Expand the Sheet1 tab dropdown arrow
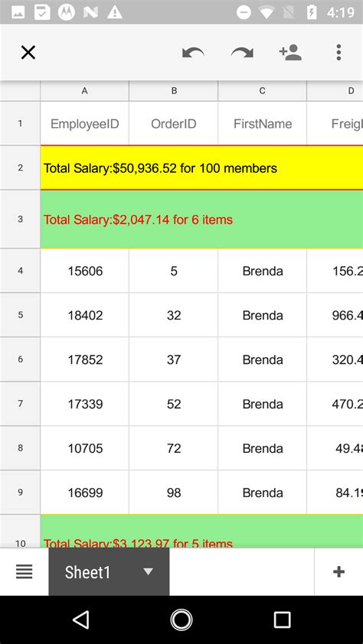 click(148, 571)
